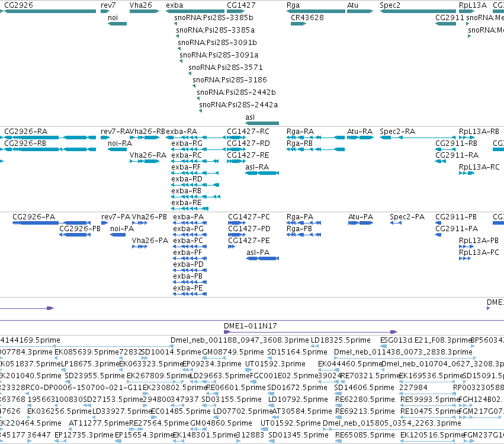
Task: Click the exba-PG protein feature
Action: [x=190, y=235]
